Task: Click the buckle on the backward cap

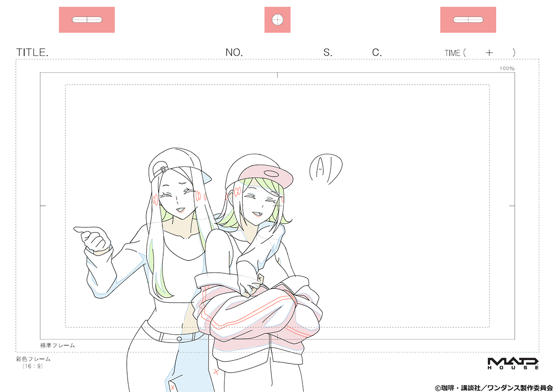Action: [163, 170]
